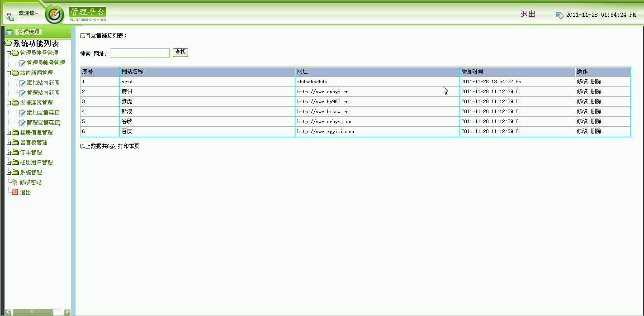This screenshot has width=644, height=316.
Task: Click the user icon beside 欢迎您
Action: click(10, 17)
